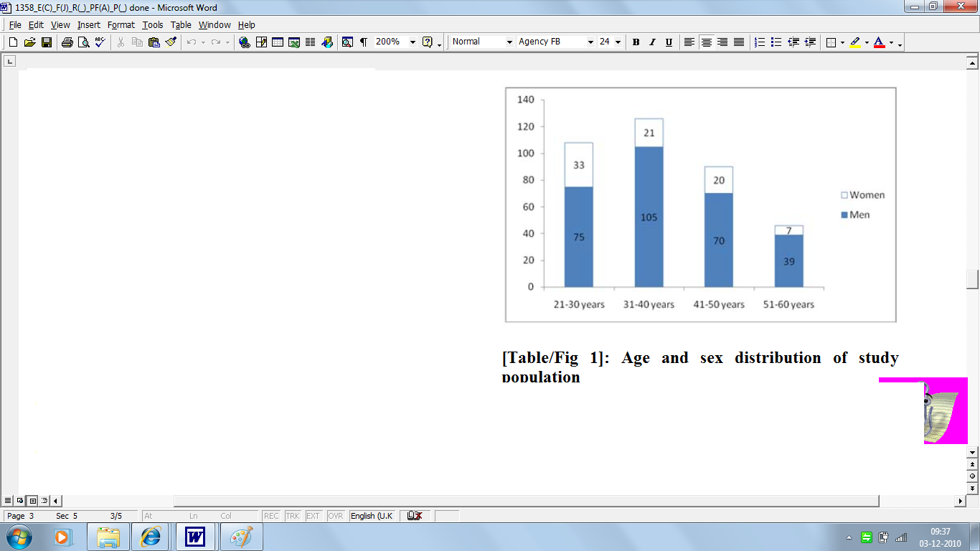Click the OVR overtype status indicator
The height and width of the screenshot is (551, 980).
point(335,516)
